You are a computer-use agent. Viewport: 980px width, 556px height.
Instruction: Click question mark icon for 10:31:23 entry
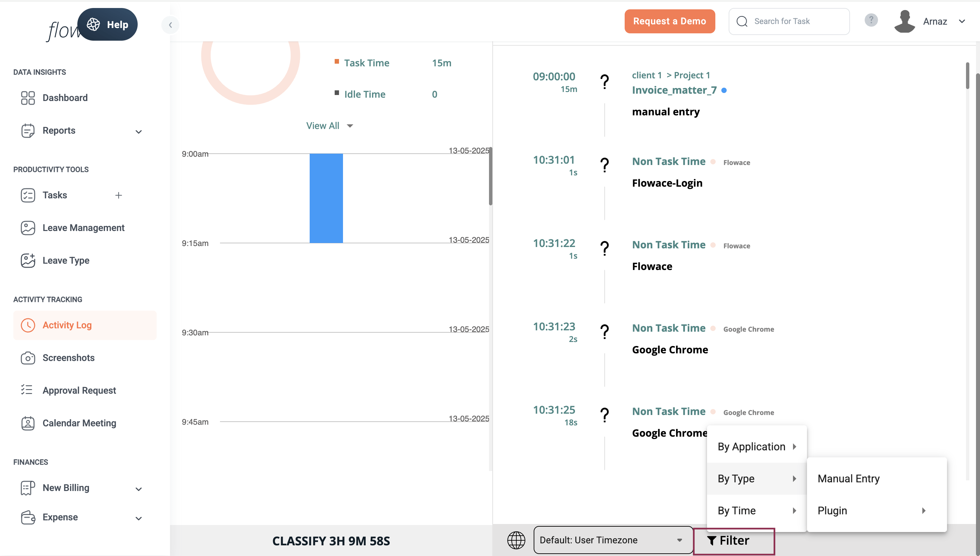[x=604, y=331]
